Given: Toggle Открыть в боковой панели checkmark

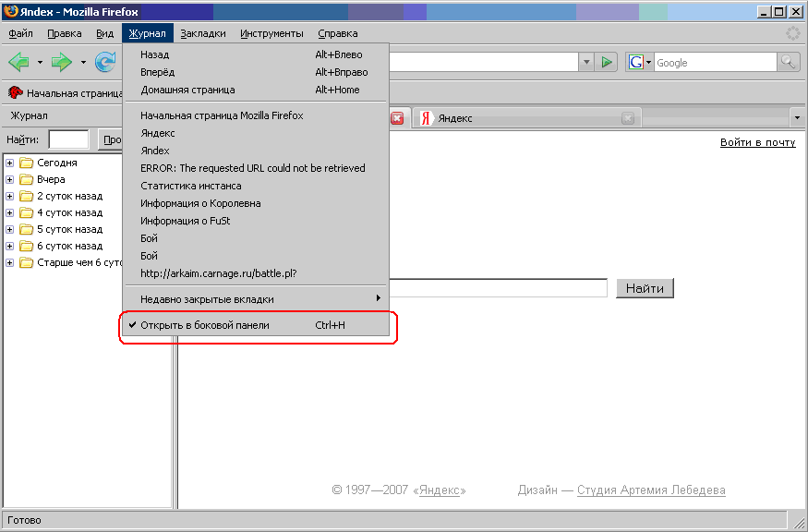Looking at the screenshot, I should click(x=256, y=325).
